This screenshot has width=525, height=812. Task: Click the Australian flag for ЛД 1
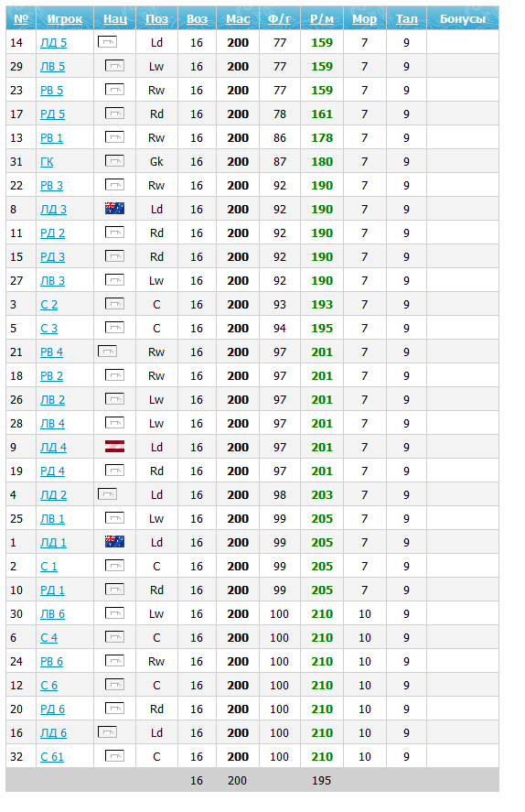pyautogui.click(x=114, y=542)
